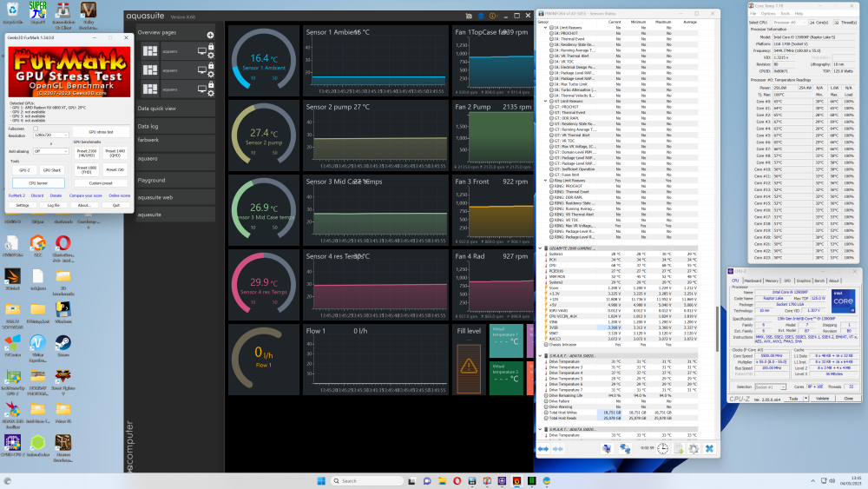Switch to the Graphics tab in CPU-Z

tap(803, 281)
